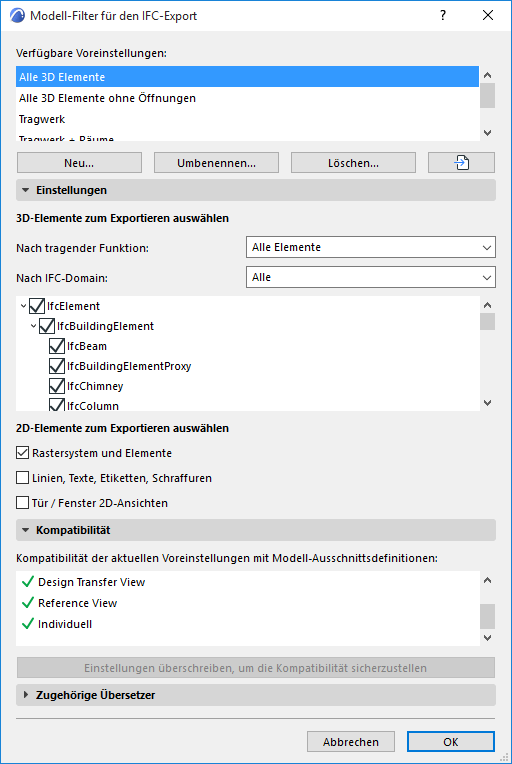Select preset Alle 3D Elemente
Image resolution: width=512 pixels, height=764 pixels.
247,77
